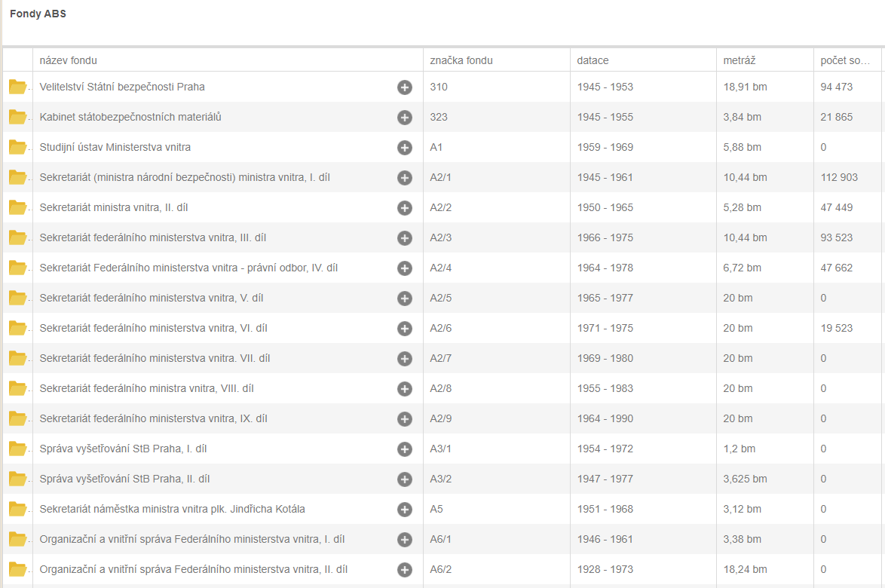Click the datace column header

pyautogui.click(x=593, y=60)
